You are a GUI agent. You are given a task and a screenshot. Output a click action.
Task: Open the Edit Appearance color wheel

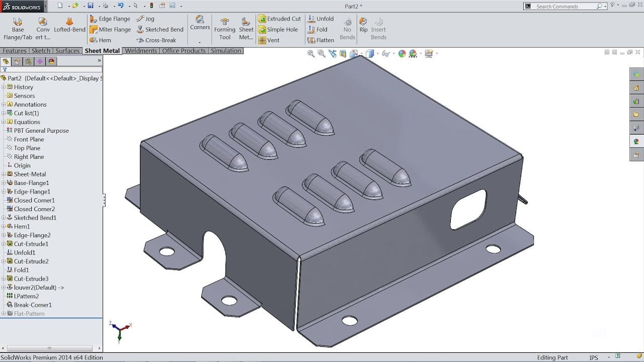point(402,54)
